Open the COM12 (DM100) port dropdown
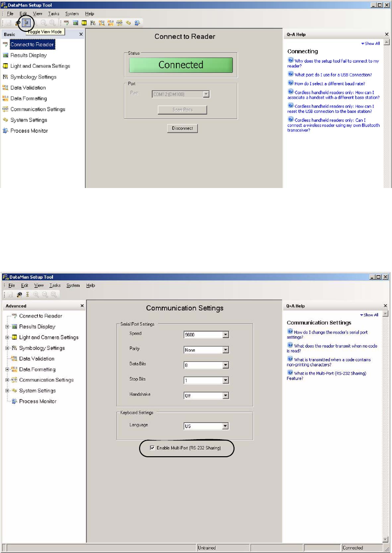 point(206,94)
